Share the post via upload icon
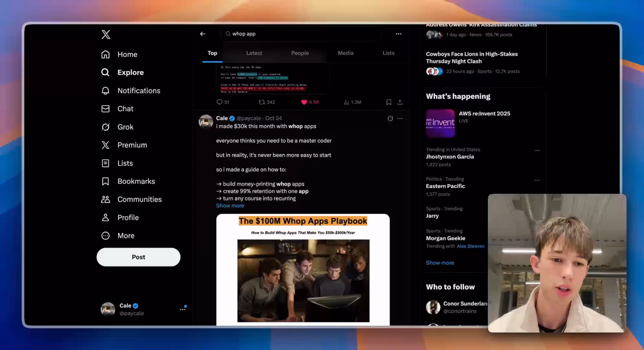The width and height of the screenshot is (644, 350). tap(400, 102)
